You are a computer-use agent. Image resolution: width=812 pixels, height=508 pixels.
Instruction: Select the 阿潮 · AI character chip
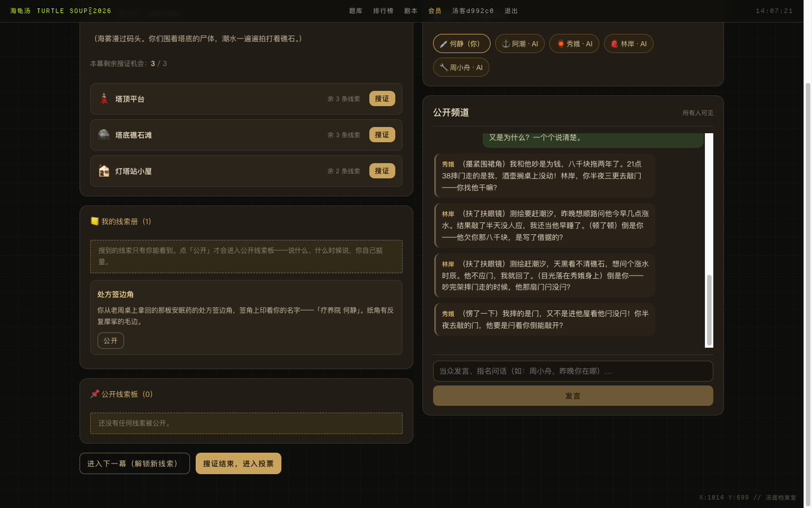coord(520,43)
